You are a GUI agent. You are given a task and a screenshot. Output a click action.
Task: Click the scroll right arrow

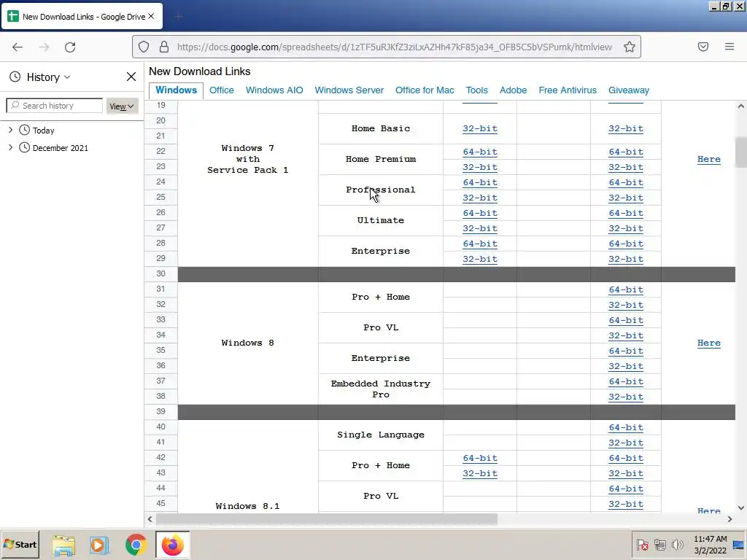pos(729,519)
